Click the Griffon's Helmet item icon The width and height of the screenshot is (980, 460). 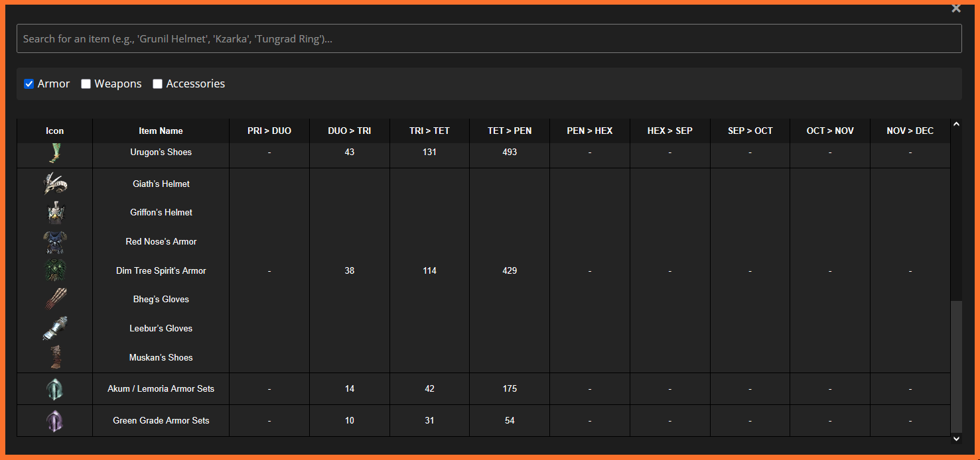[x=55, y=213]
